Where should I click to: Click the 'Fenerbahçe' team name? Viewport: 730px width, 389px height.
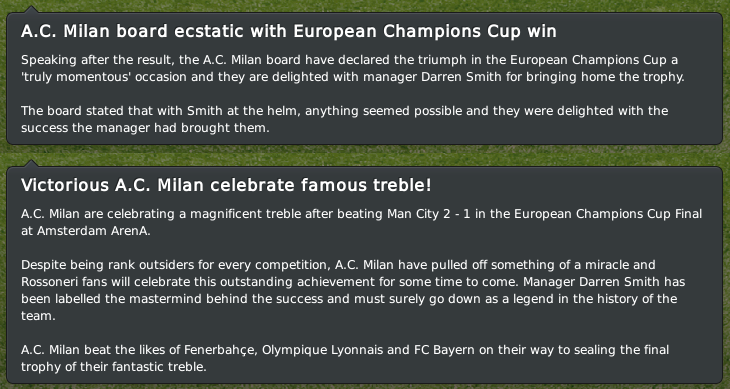pyautogui.click(x=220, y=350)
